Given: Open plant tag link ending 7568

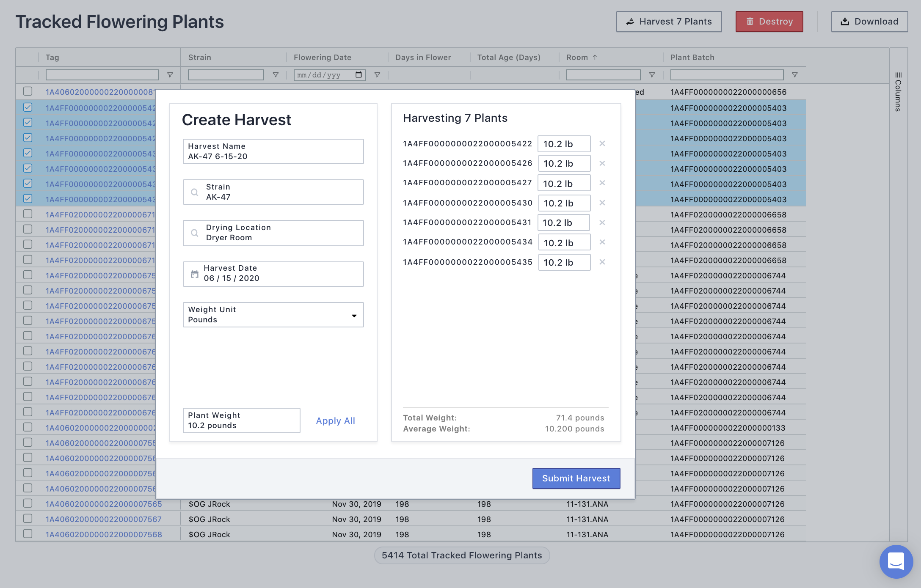Looking at the screenshot, I should (104, 534).
